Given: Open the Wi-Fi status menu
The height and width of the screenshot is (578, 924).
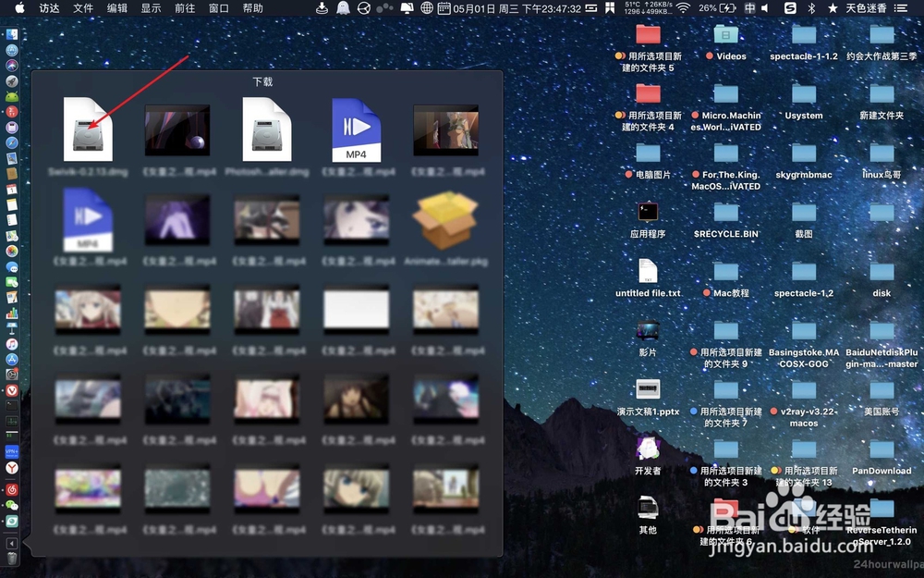Looking at the screenshot, I should point(683,8).
